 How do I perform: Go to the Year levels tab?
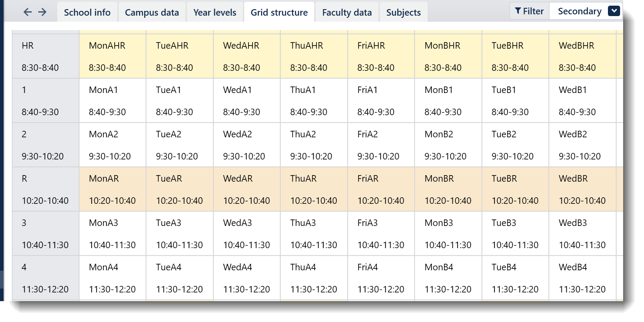click(215, 13)
